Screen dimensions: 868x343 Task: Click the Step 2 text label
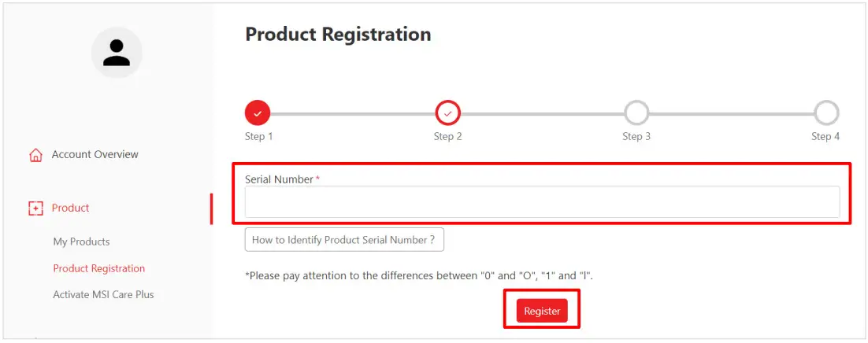[x=447, y=137]
